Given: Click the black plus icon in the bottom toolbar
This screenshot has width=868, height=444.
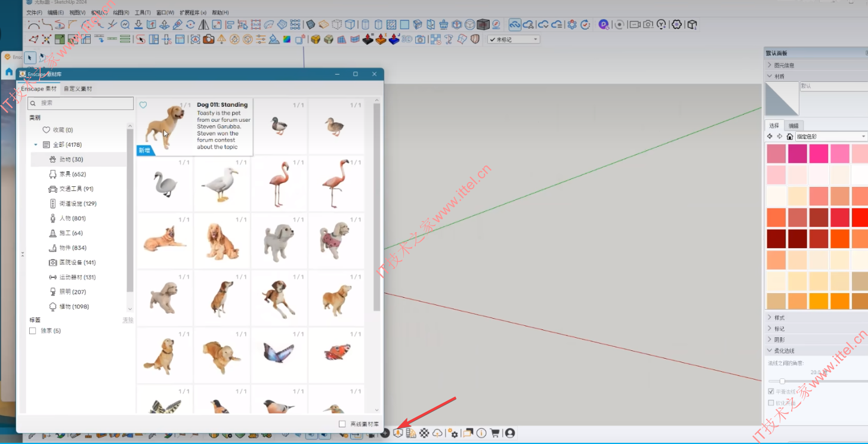Looking at the screenshot, I should click(385, 433).
